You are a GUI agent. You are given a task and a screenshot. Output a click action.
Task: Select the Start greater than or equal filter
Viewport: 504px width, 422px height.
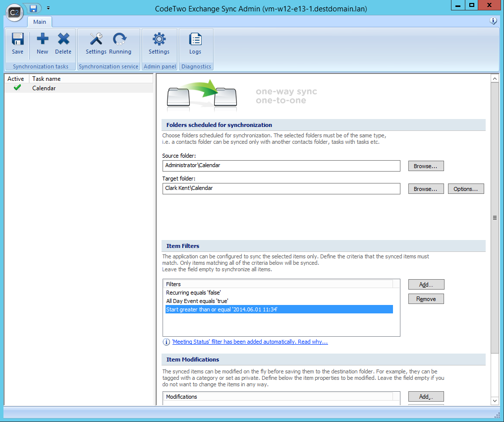(279, 309)
